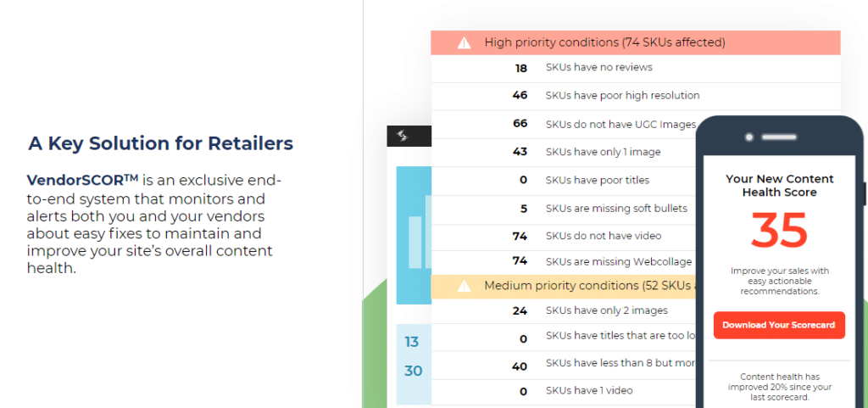Download Your Scorecard button
This screenshot has height=408, width=868.
tap(779, 325)
